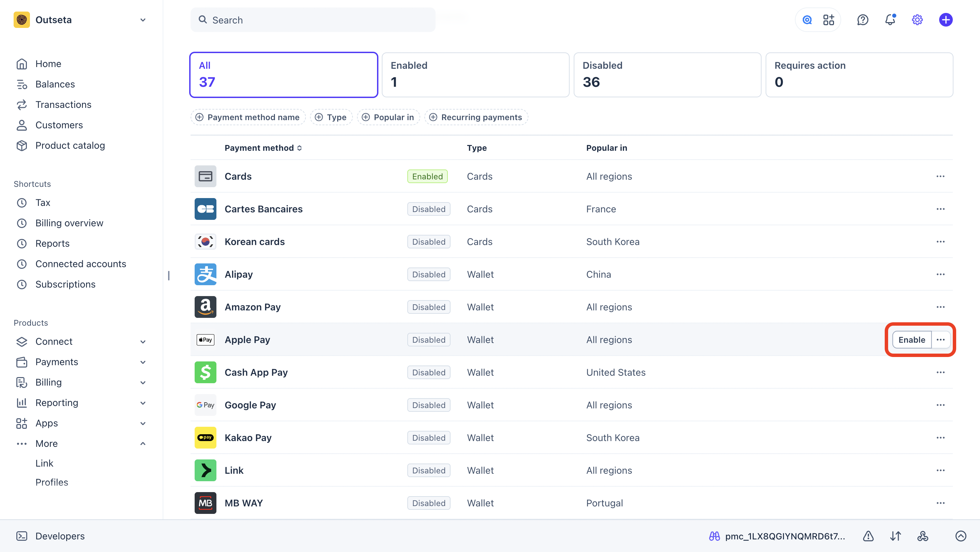Click the Google Pay logo icon
The height and width of the screenshot is (552, 980).
(206, 405)
